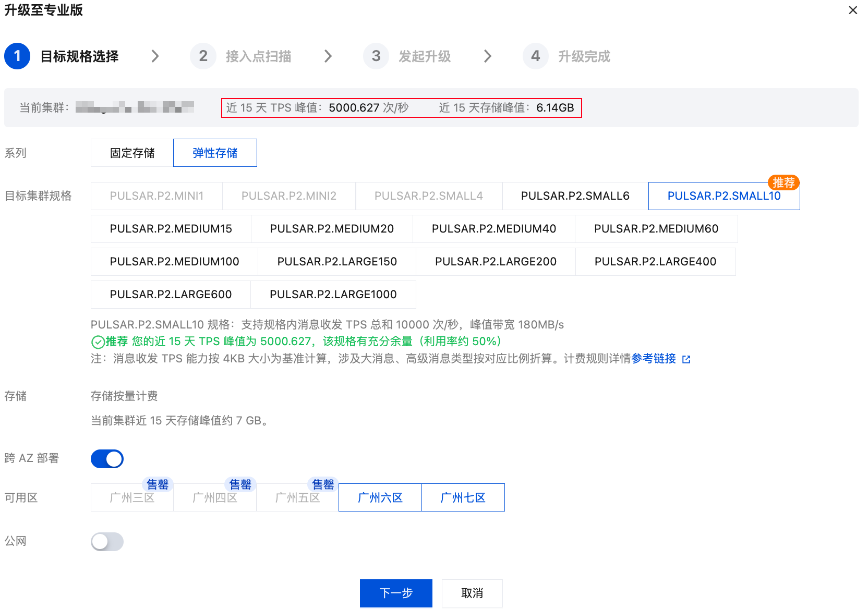Click the SMALL10 规格 TPS description line
The width and height of the screenshot is (868, 609).
point(327,325)
